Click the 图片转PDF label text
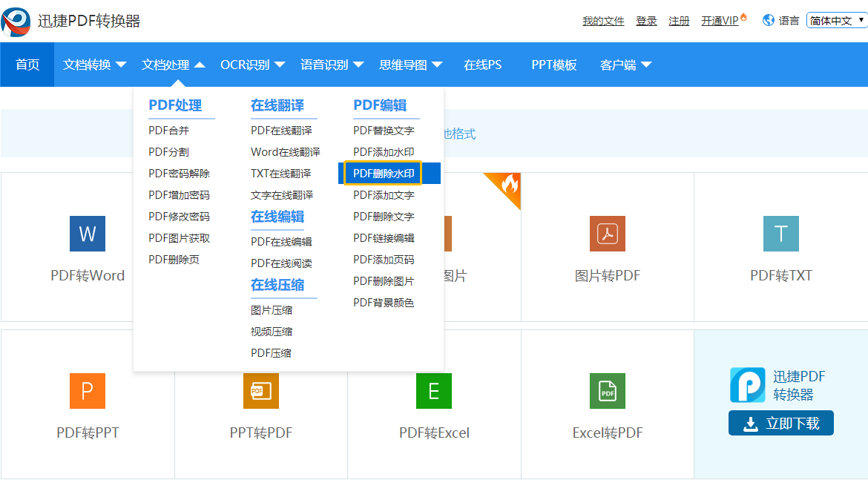Viewport: 868px width, 480px height. [x=608, y=276]
